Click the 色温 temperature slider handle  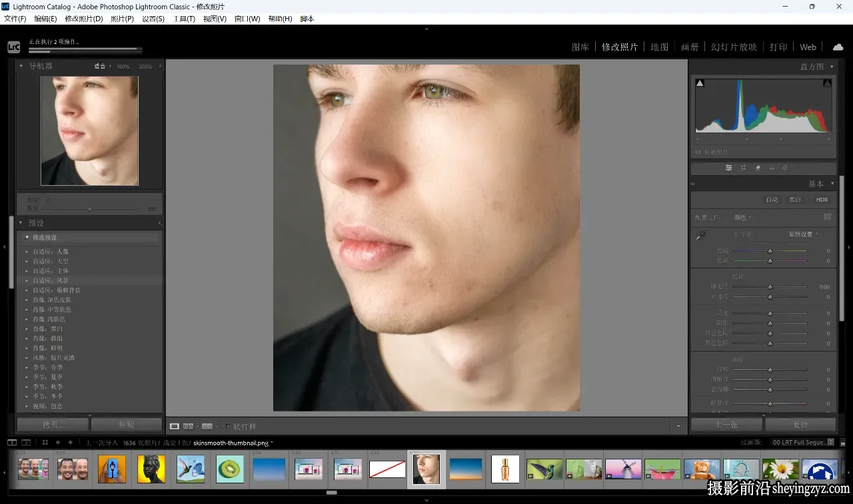(x=770, y=251)
